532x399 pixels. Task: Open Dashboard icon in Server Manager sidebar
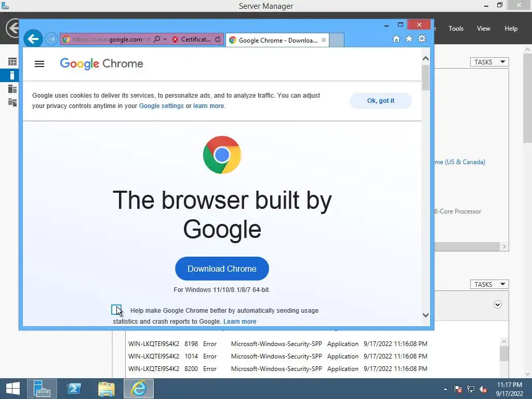pos(12,62)
